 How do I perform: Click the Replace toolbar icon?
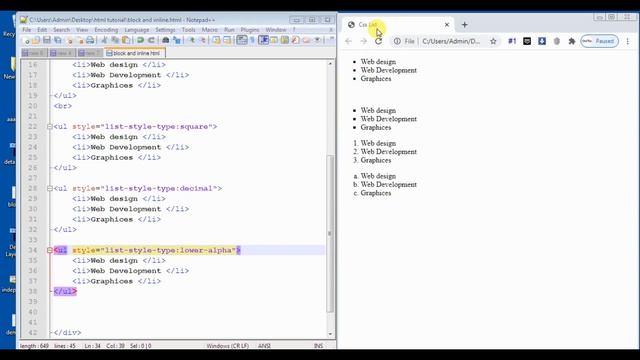click(177, 40)
